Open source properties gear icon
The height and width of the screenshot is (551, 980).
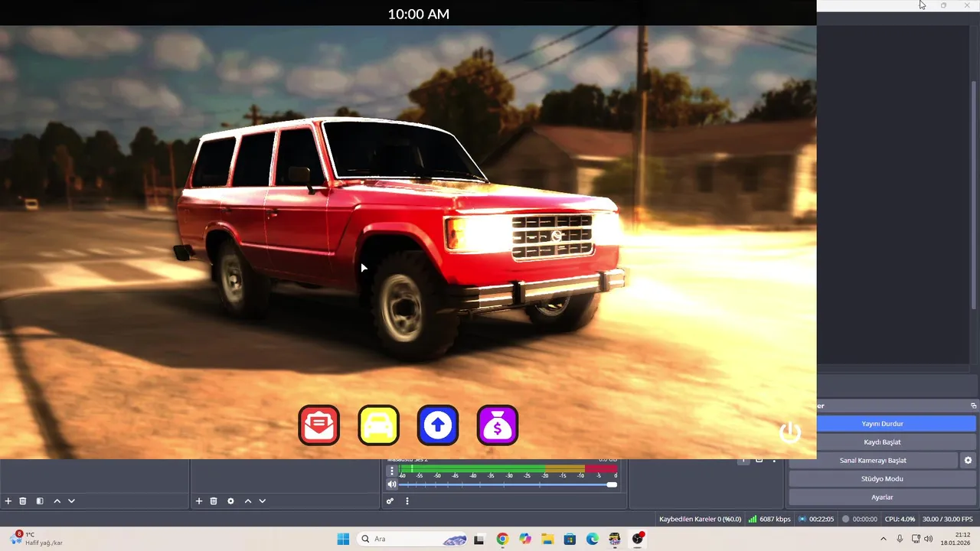(230, 501)
